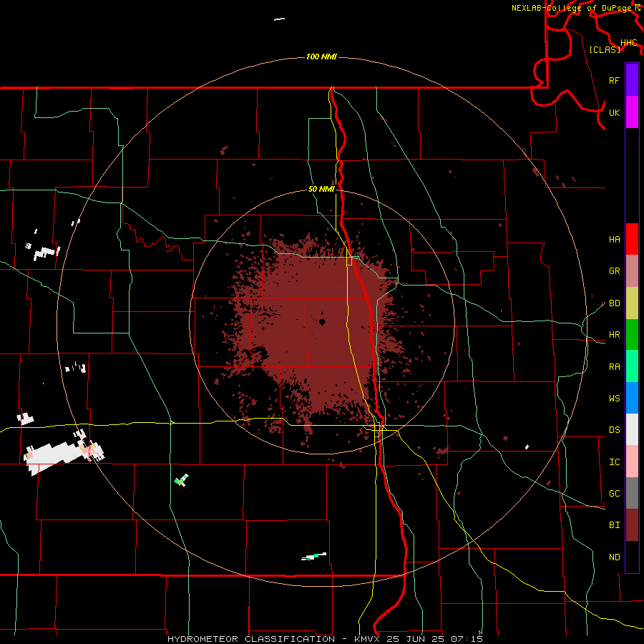Click the '50 NMI' range ring label

pos(321,190)
